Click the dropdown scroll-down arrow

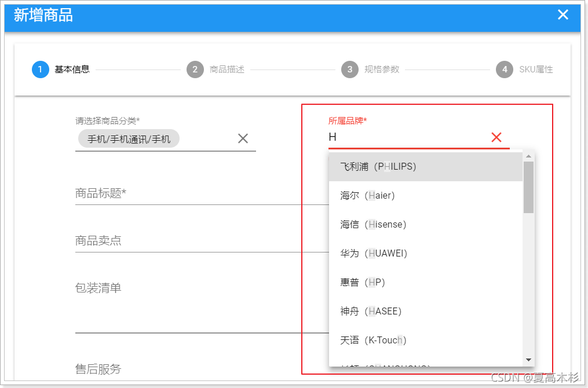tap(528, 360)
